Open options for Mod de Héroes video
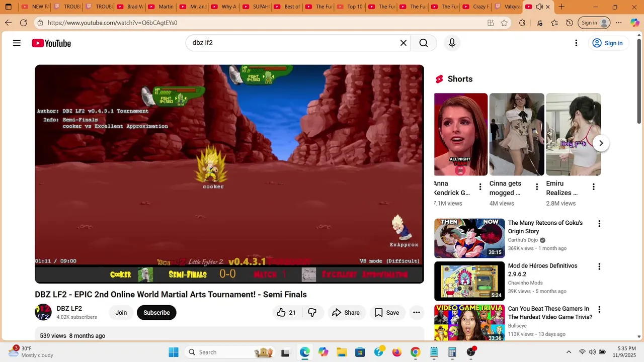Image resolution: width=644 pixels, height=362 pixels. pyautogui.click(x=599, y=266)
